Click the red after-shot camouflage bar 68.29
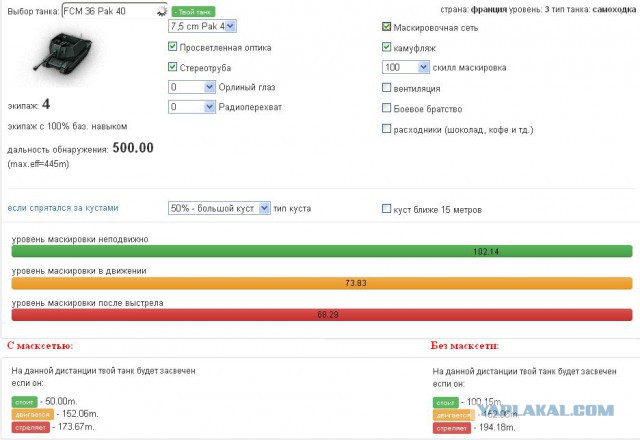 pos(322,315)
